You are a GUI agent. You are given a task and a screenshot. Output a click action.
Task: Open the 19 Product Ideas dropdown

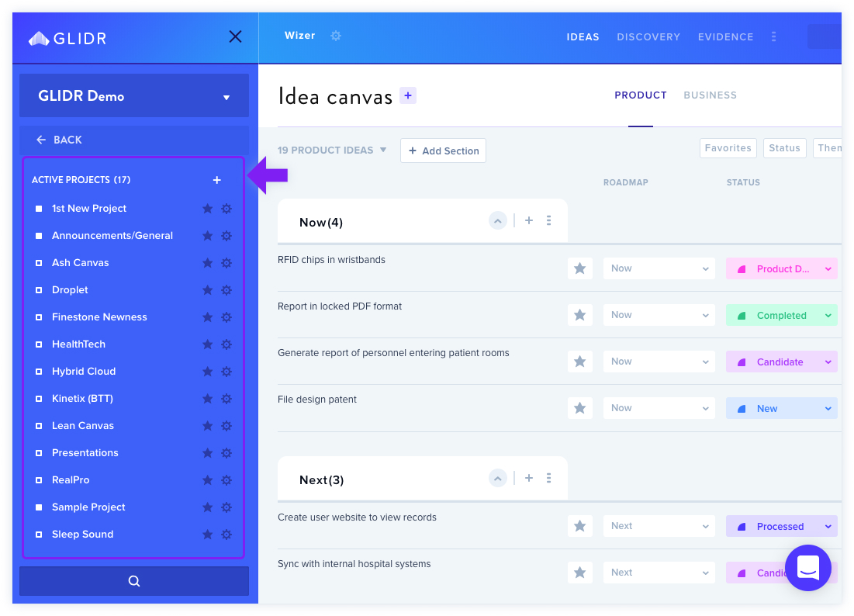point(332,151)
